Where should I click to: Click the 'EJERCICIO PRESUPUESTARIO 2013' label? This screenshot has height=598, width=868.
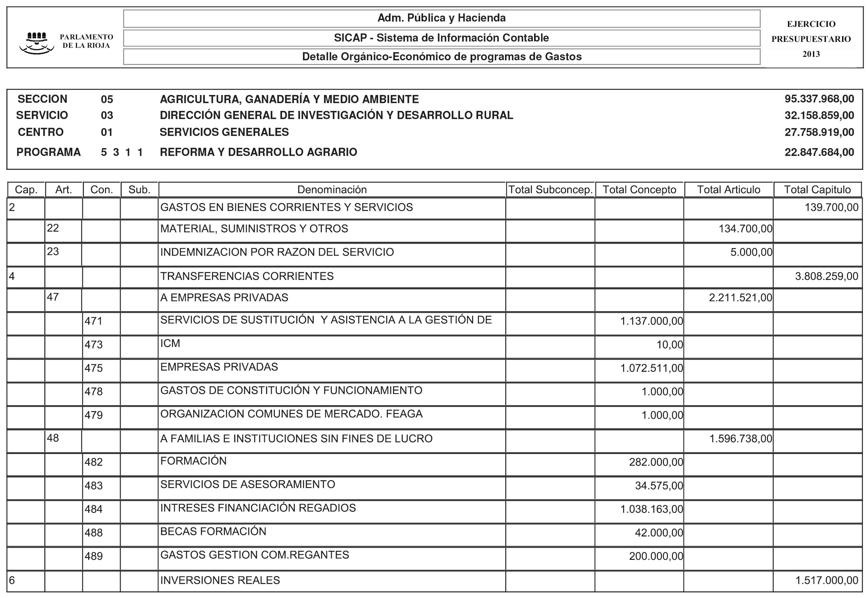click(x=811, y=39)
